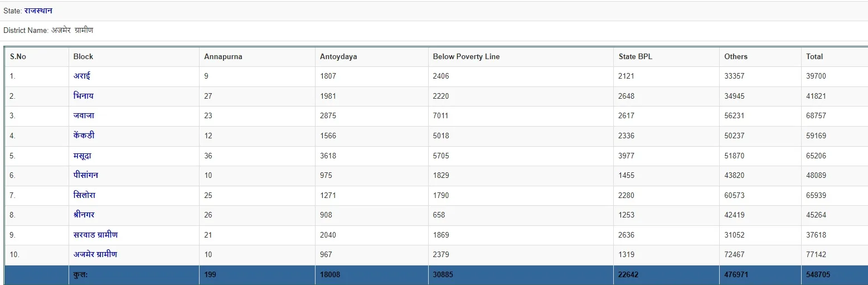The width and height of the screenshot is (868, 285).
Task: Click the Antoydaya column header
Action: (x=338, y=56)
